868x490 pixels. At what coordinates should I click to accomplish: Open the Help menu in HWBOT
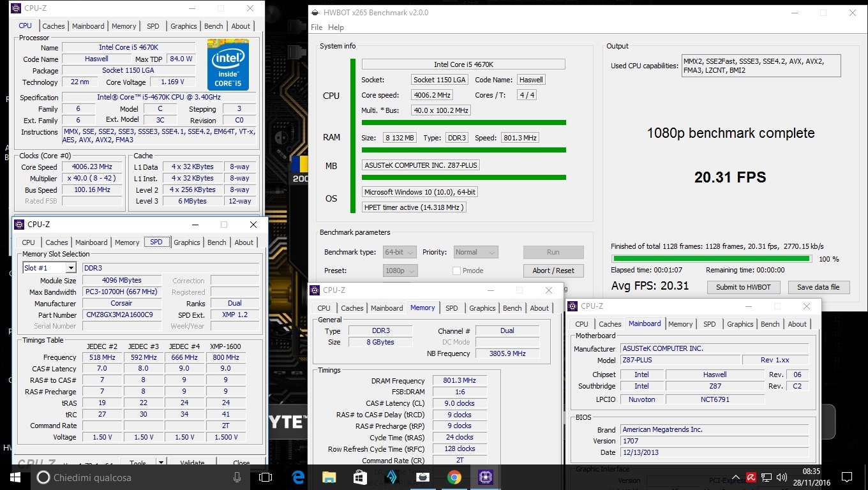[x=336, y=27]
